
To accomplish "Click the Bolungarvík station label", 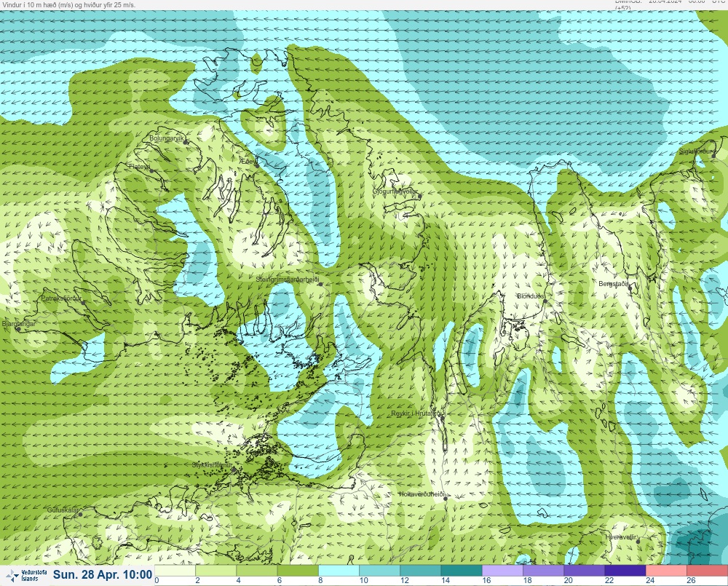I will [167, 138].
